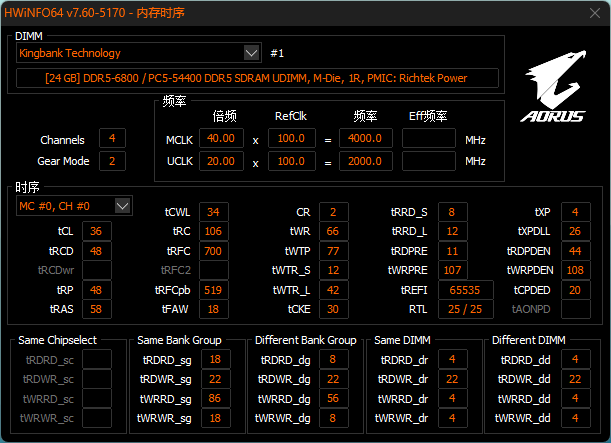Click the CR value 2
The image size is (611, 443).
click(x=334, y=212)
